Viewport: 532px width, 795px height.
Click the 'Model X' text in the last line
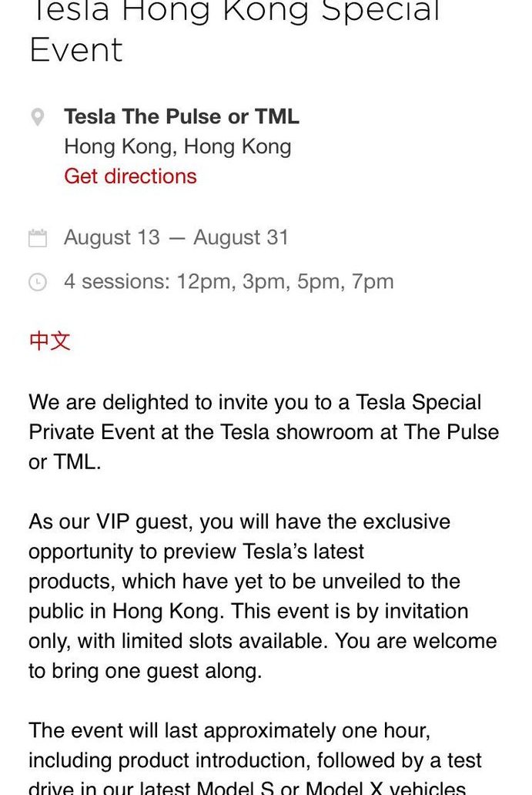[x=345, y=788]
